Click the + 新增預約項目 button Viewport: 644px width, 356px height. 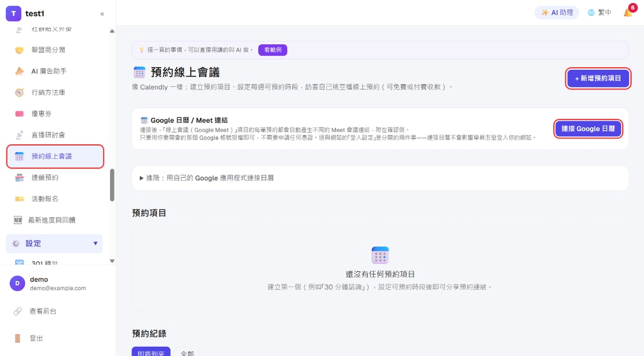pyautogui.click(x=598, y=78)
